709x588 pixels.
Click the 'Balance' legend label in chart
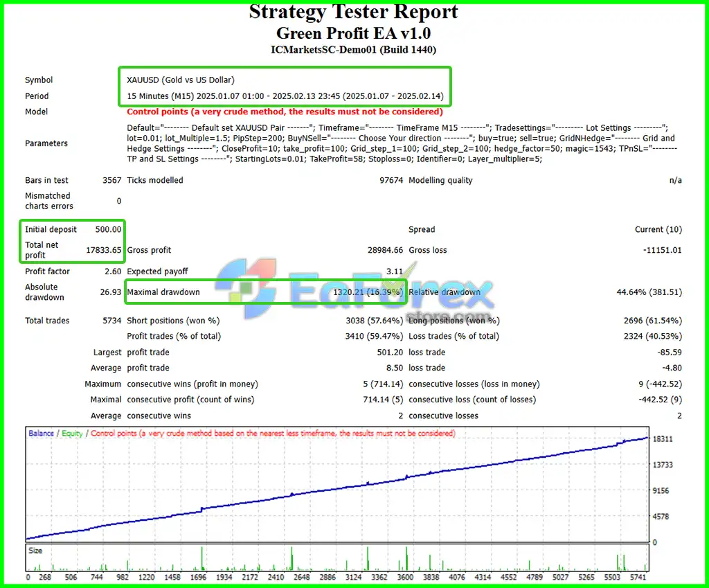coord(41,434)
